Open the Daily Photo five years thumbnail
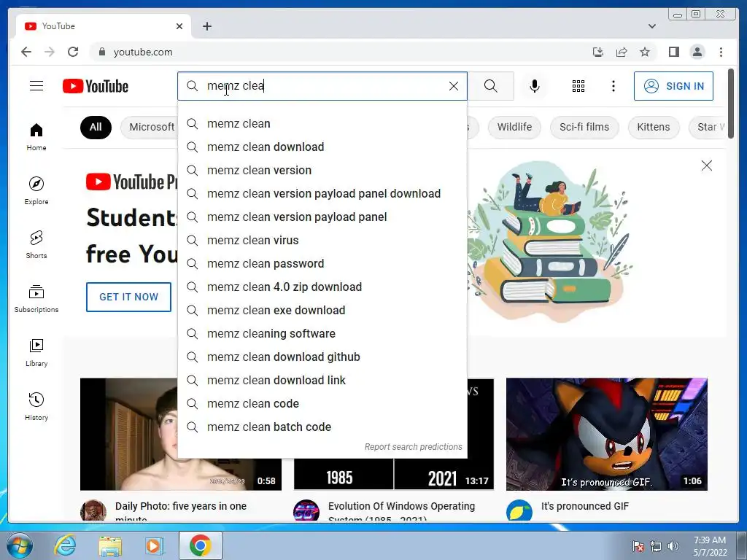This screenshot has height=560, width=747. pyautogui.click(x=128, y=434)
